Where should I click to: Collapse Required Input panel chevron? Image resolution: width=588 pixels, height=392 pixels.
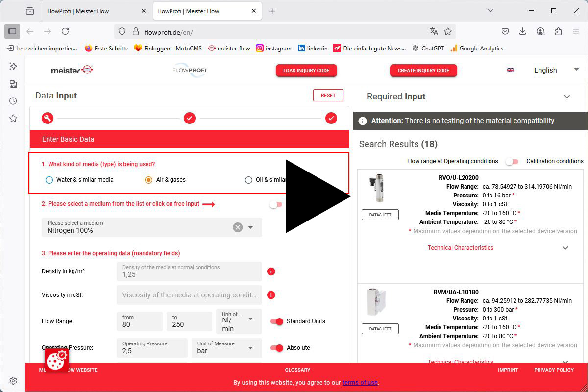pyautogui.click(x=567, y=97)
